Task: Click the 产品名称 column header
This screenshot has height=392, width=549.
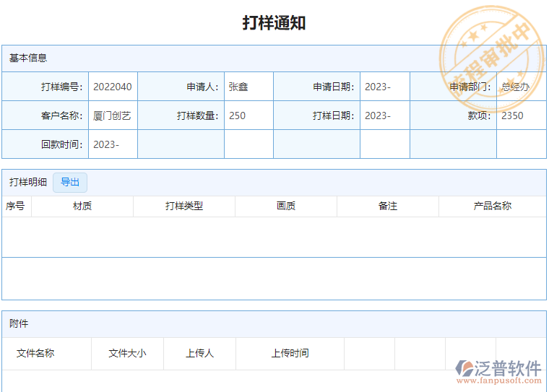Action: (x=493, y=206)
